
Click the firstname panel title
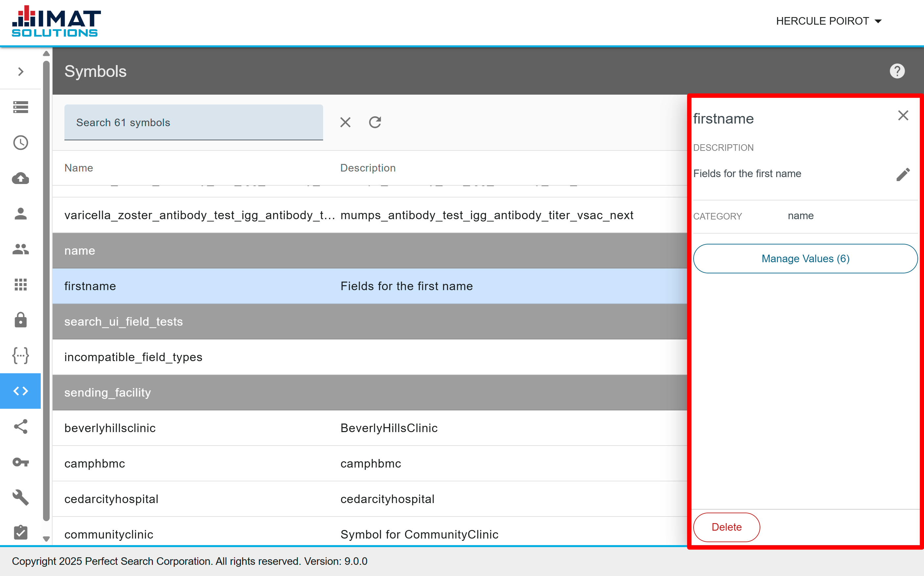723,119
